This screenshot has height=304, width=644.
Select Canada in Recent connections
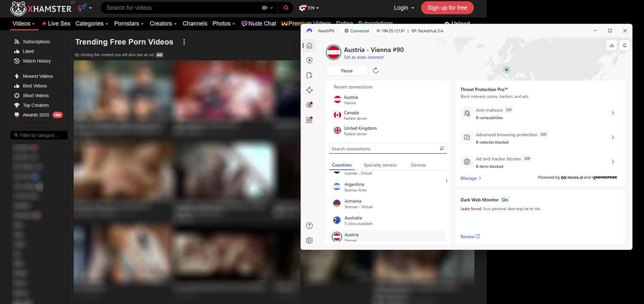[388, 115]
